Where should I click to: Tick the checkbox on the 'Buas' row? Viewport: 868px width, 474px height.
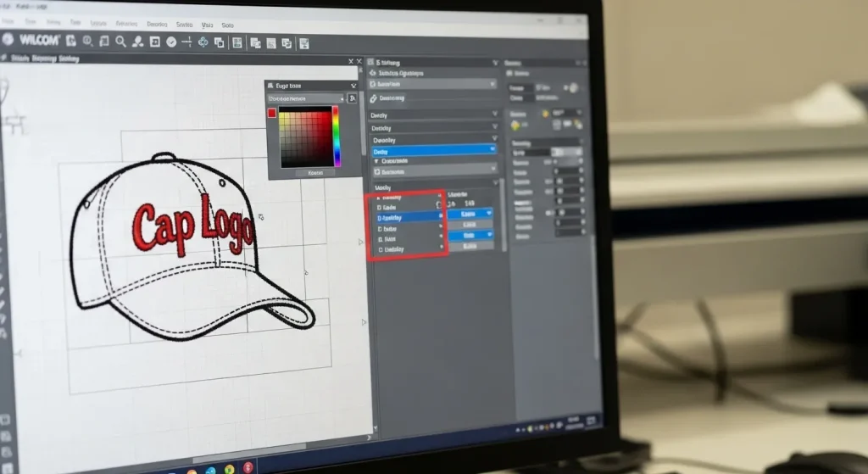coord(380,239)
